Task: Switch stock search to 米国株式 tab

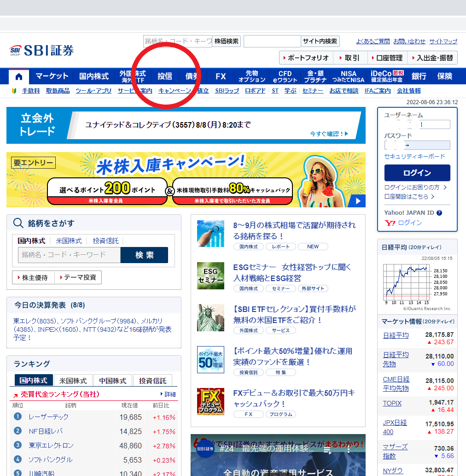Action: tap(69, 241)
